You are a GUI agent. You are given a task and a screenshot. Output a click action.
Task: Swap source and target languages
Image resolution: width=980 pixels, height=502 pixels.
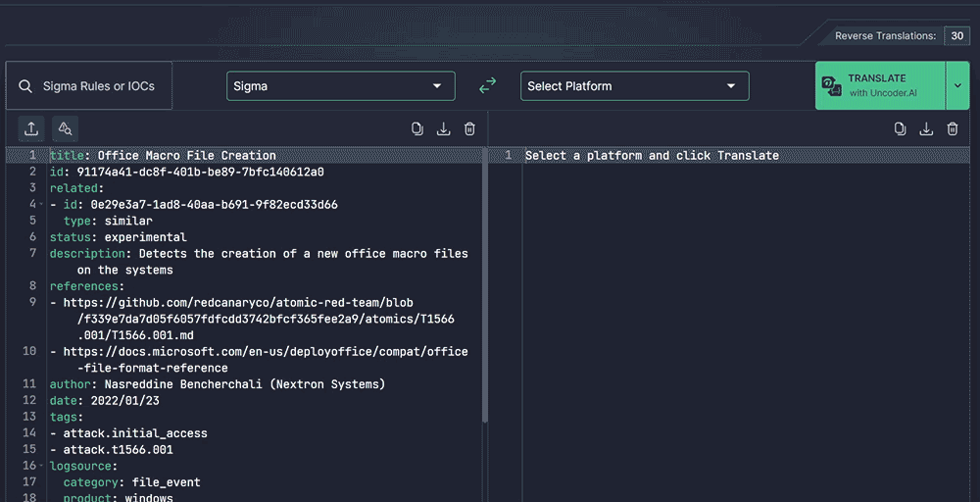(487, 86)
